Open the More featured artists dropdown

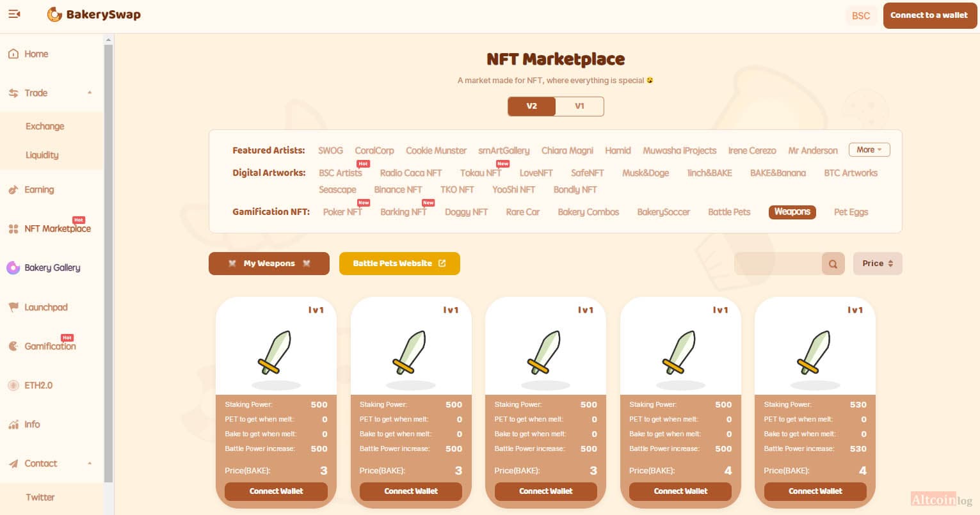(x=869, y=150)
